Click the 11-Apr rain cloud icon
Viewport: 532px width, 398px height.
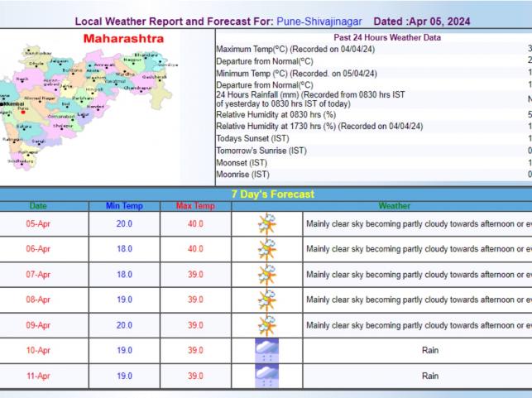pos(266,376)
